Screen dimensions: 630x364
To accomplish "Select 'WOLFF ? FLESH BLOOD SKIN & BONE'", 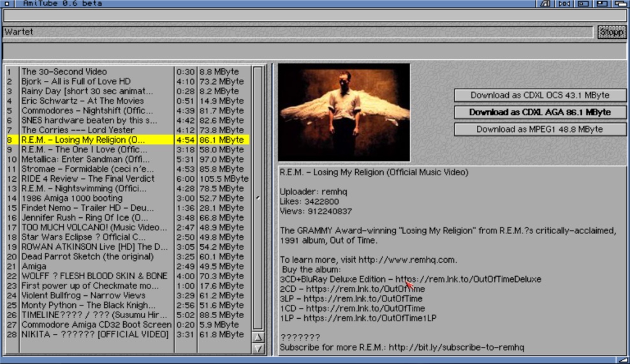I will click(128, 276).
